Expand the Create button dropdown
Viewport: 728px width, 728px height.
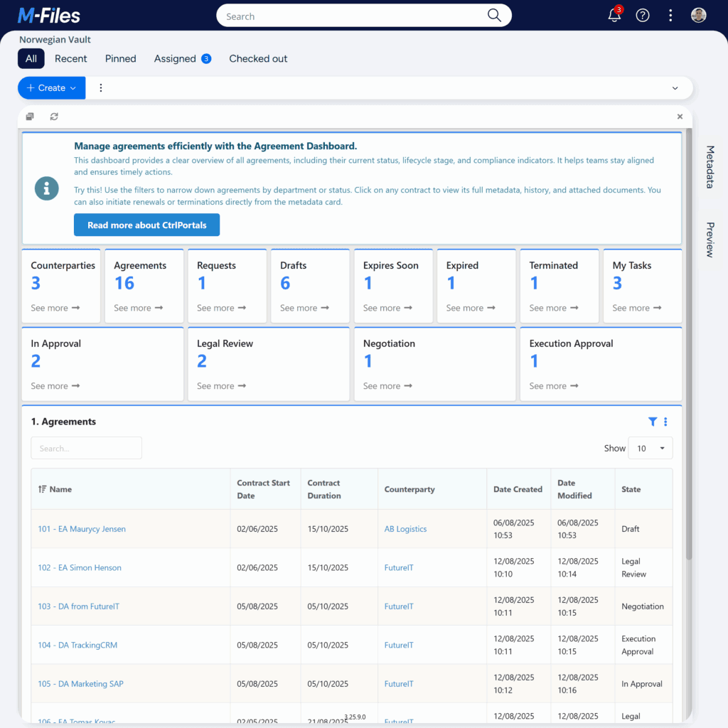73,88
